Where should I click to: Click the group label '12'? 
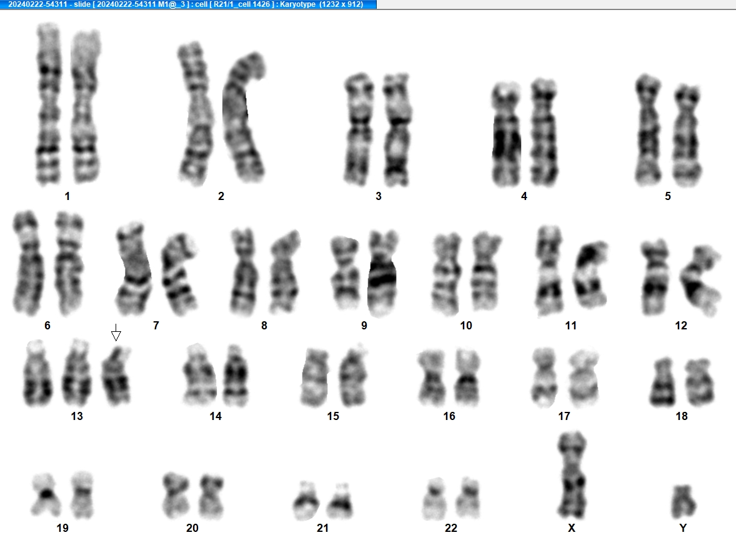(681, 326)
